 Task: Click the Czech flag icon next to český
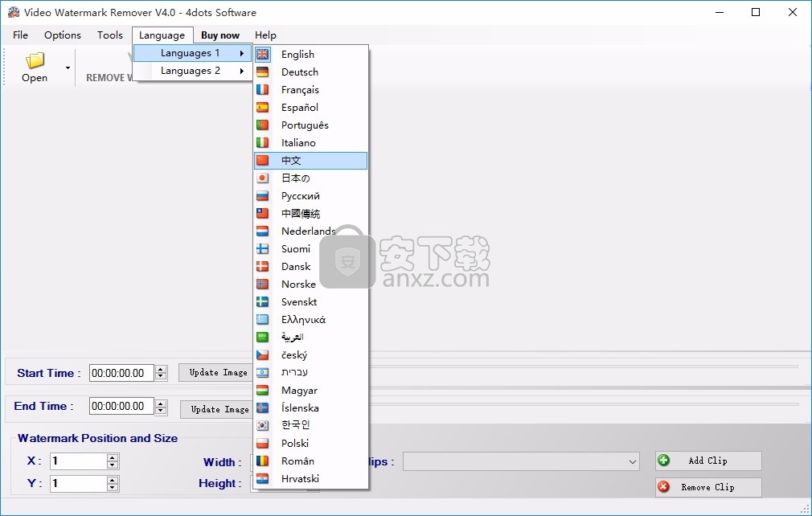click(263, 354)
